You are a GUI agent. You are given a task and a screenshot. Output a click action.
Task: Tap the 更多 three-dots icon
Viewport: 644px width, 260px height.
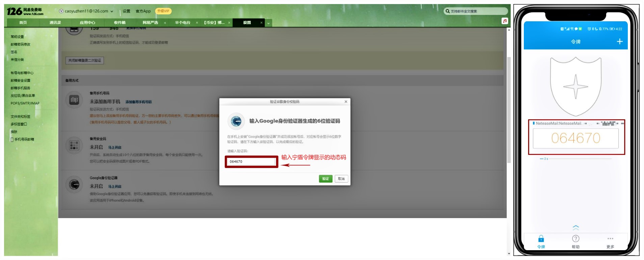(610, 239)
